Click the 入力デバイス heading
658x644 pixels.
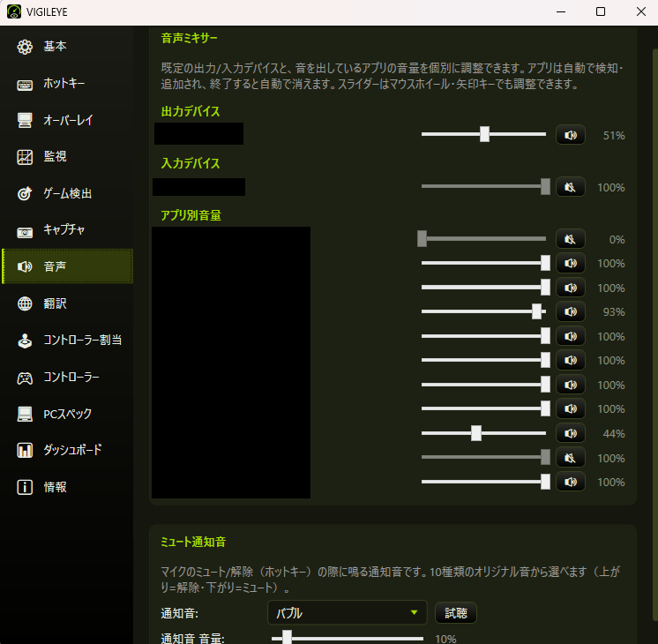pyautogui.click(x=191, y=163)
